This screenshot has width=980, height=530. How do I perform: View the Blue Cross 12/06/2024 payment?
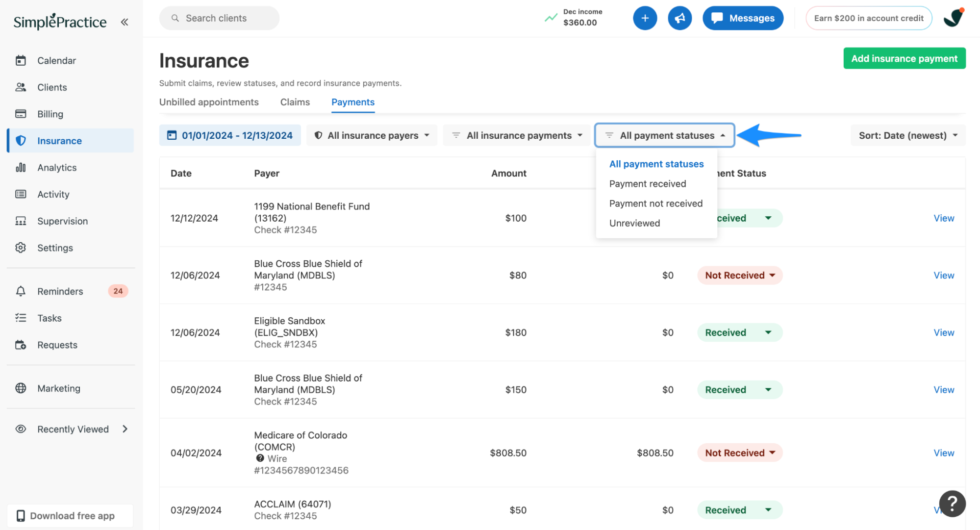(944, 276)
